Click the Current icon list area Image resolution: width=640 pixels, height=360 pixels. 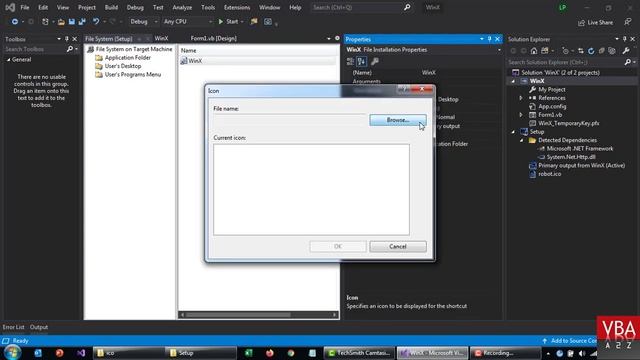click(x=311, y=189)
